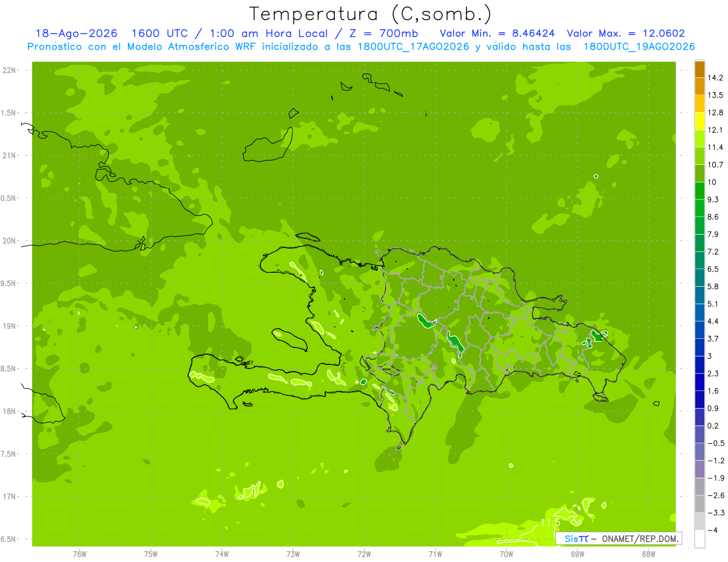Click the '21N' latitude axis label
Screen dimensions: 728x562
click(8, 155)
